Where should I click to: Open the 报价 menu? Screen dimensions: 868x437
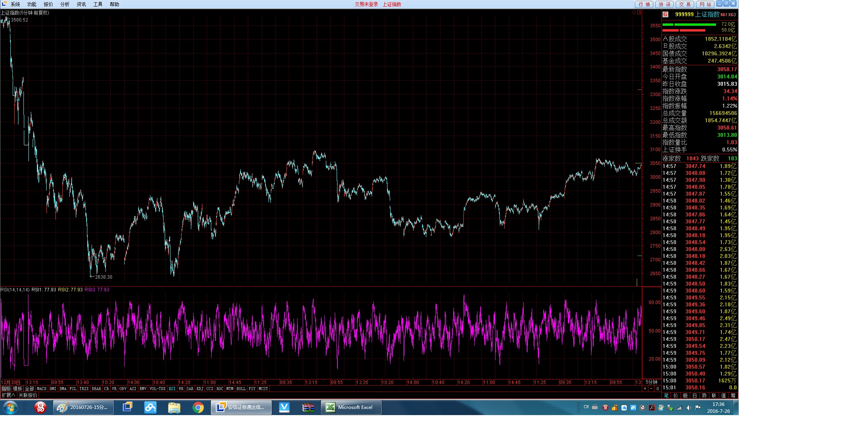[48, 4]
